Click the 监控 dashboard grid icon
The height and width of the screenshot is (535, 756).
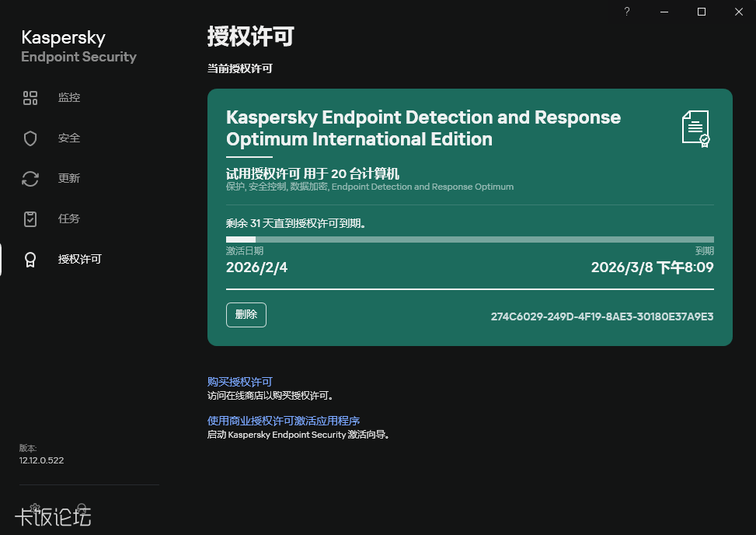pos(30,98)
